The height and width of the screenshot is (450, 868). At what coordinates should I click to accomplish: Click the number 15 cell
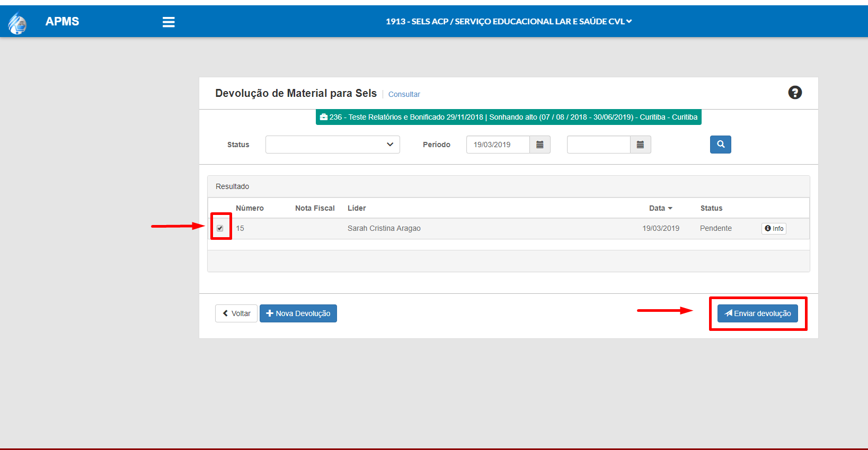[x=240, y=228]
